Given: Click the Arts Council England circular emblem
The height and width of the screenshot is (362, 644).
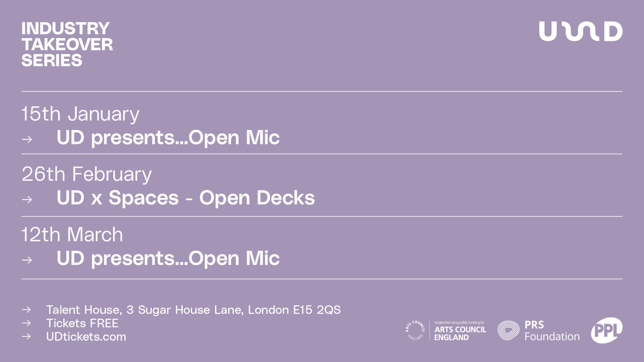Looking at the screenshot, I should pyautogui.click(x=415, y=330).
